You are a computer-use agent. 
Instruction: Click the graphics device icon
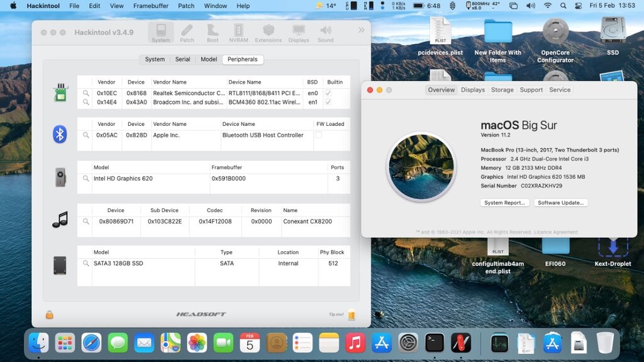click(60, 178)
